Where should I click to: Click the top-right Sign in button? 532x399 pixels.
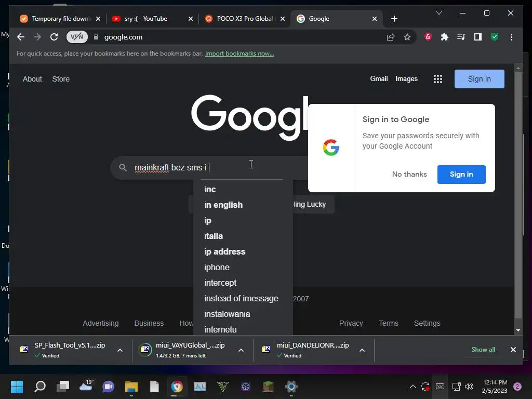[x=480, y=79]
